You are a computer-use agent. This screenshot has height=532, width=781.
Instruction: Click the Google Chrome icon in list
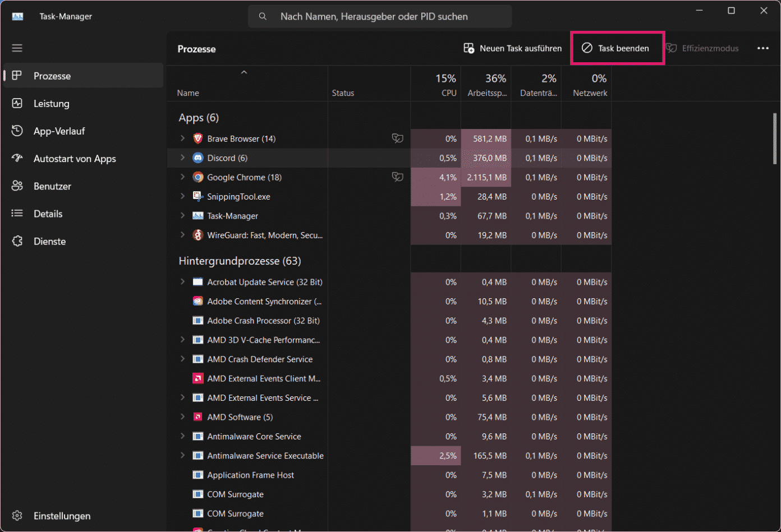coord(197,177)
